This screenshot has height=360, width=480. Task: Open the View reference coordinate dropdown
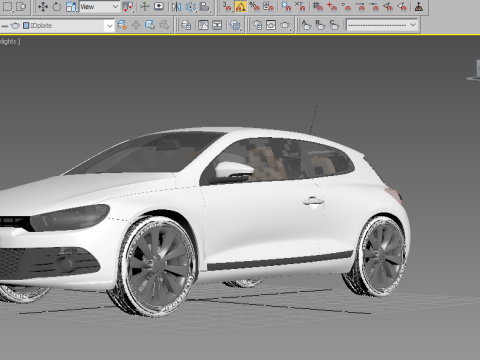pyautogui.click(x=99, y=6)
